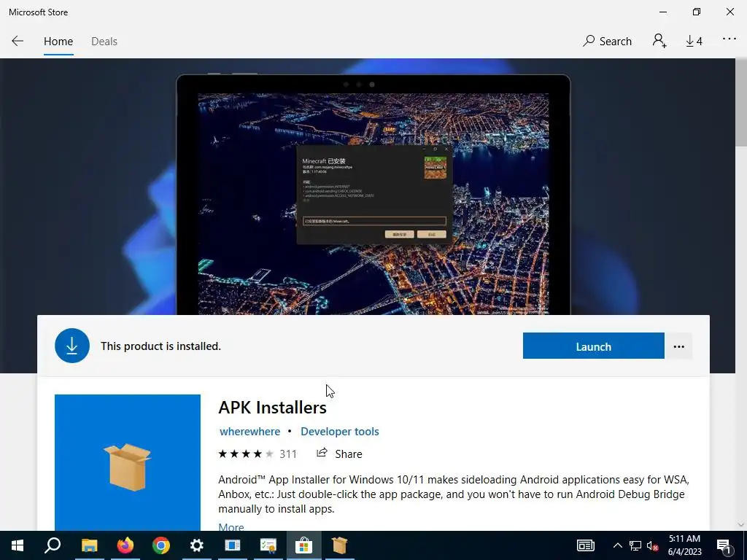Screen dimensions: 747x560
Task: Click the 'This product is installed.' text
Action: pyautogui.click(x=160, y=346)
